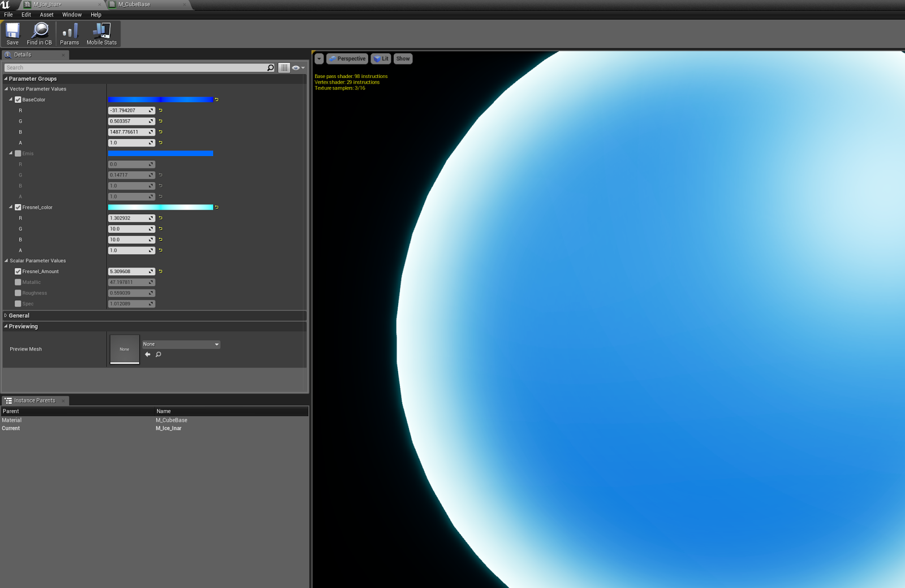Select the Find in CB toolbar icon

[x=39, y=33]
